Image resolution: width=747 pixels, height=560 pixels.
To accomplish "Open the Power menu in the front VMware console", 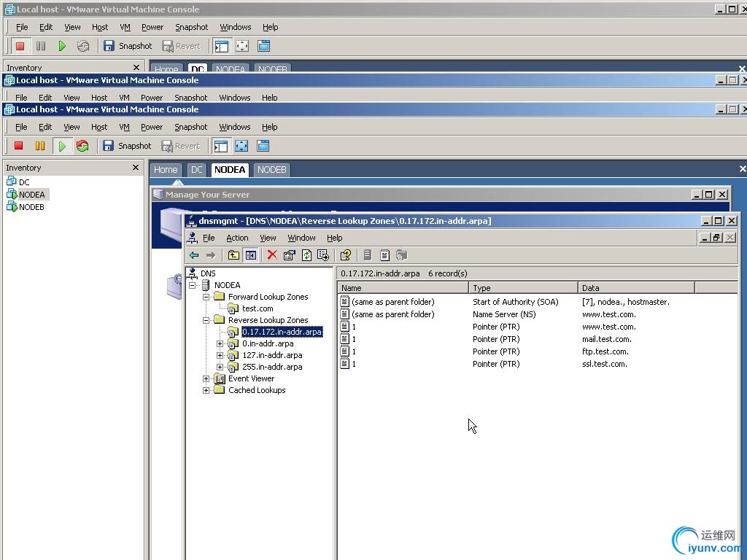I will (152, 127).
